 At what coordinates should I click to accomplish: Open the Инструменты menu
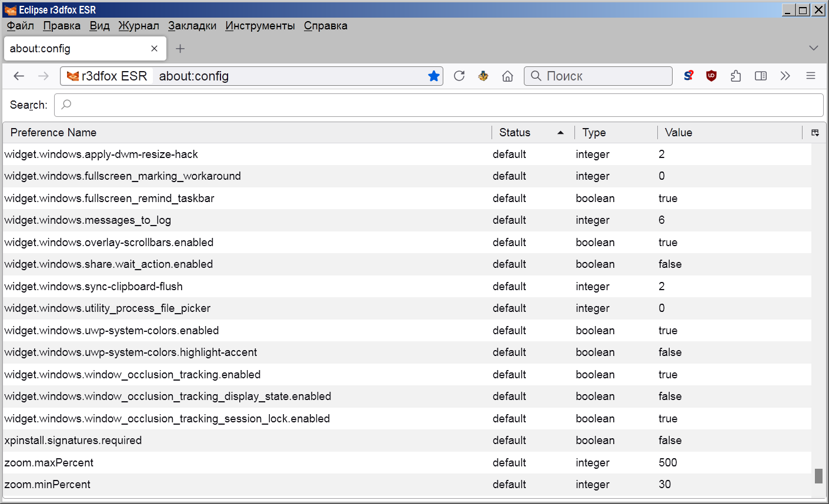260,26
